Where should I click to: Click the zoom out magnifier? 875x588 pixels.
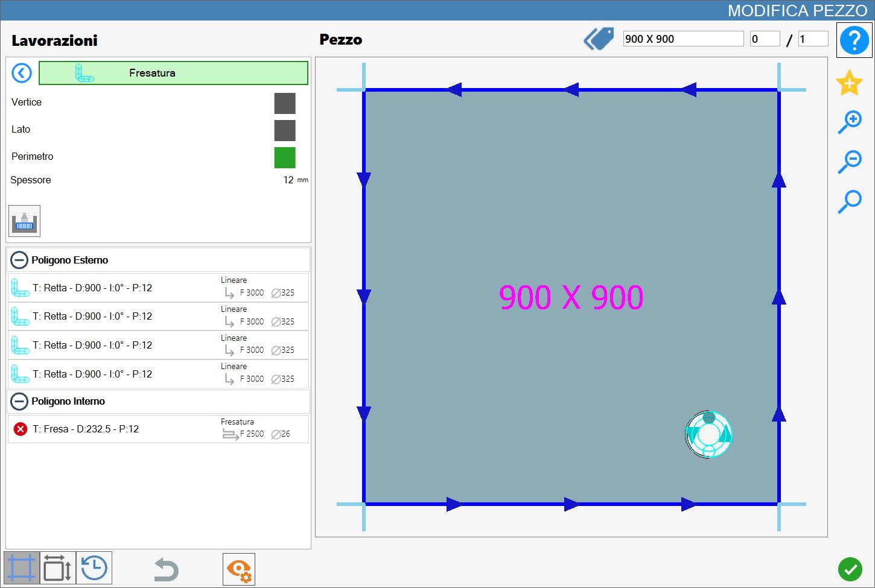pos(850,162)
